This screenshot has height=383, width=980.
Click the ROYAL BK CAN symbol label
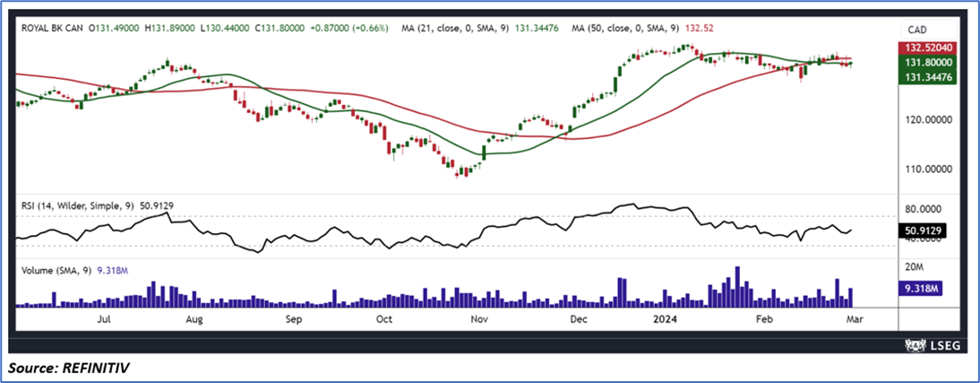point(52,28)
